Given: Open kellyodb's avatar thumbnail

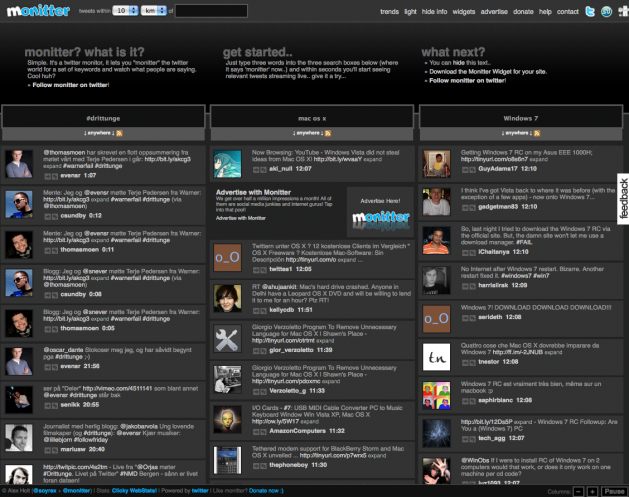Looking at the screenshot, I should click(x=227, y=298).
